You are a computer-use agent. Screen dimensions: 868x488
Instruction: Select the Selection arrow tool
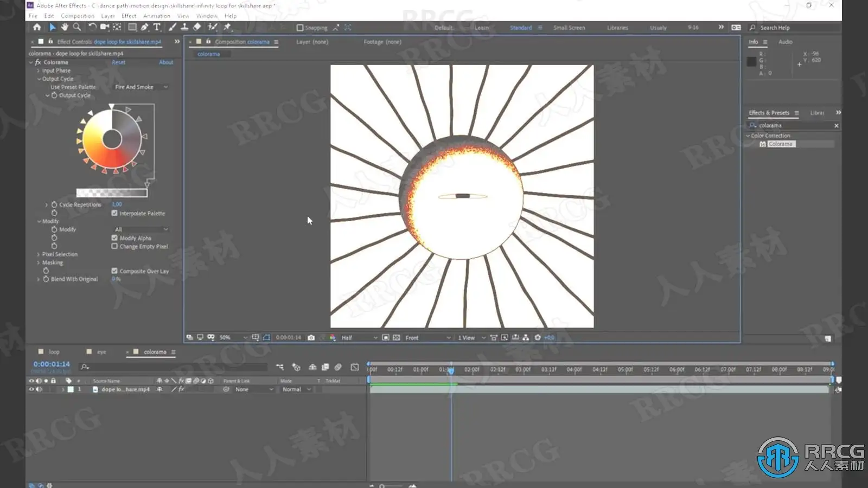pos(53,27)
